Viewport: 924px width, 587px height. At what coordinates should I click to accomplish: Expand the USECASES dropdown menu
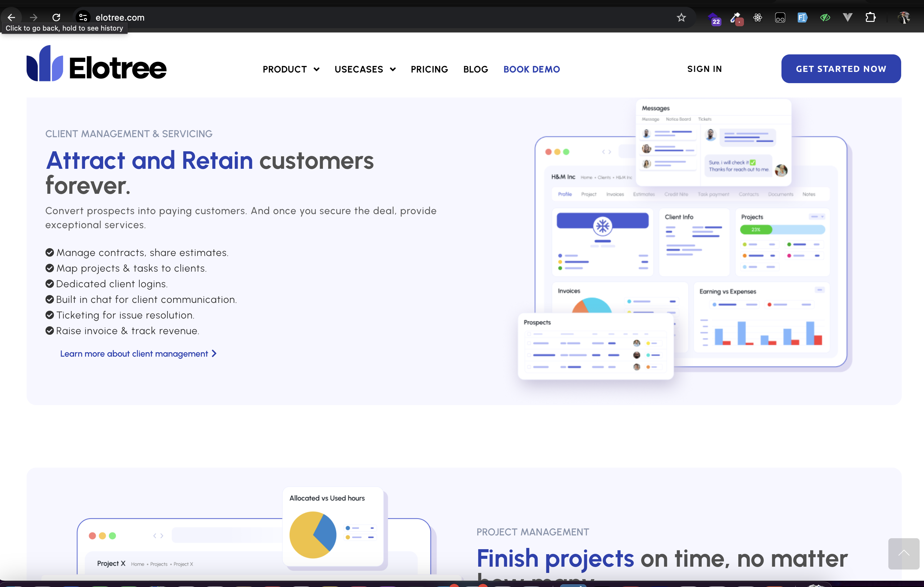[x=365, y=69]
